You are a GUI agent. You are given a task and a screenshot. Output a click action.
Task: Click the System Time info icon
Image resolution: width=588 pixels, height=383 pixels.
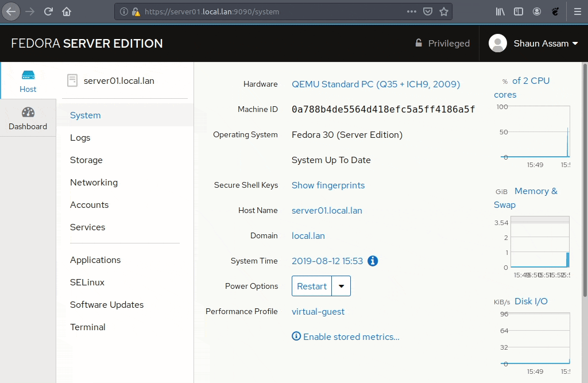pyautogui.click(x=373, y=261)
